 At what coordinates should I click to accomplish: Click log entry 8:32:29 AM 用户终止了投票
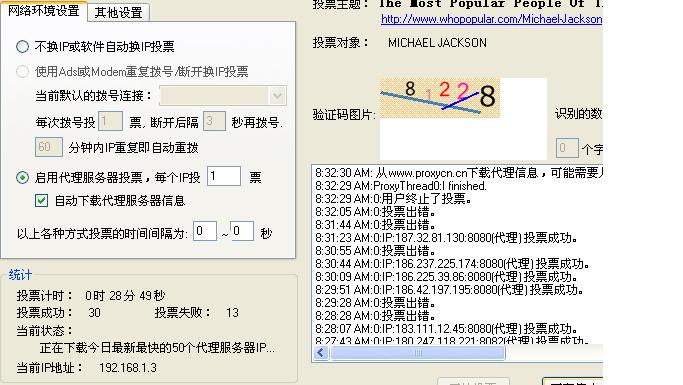(x=393, y=199)
